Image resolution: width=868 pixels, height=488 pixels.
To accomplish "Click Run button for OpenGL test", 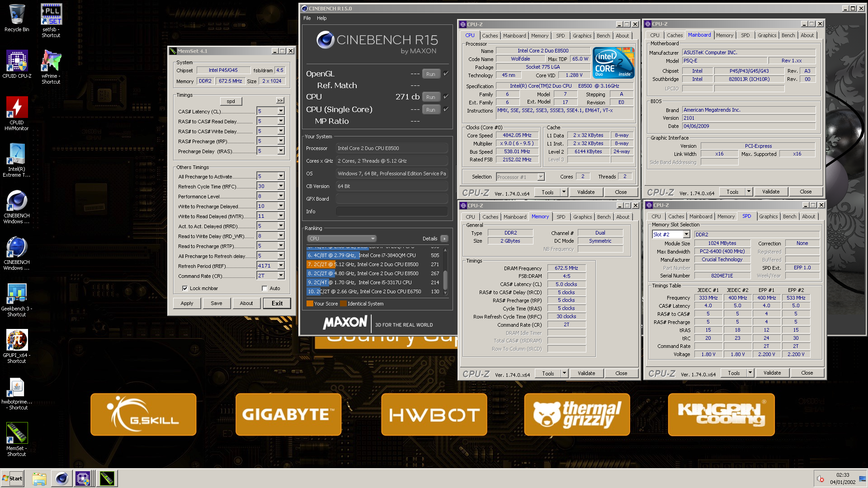I will point(431,74).
